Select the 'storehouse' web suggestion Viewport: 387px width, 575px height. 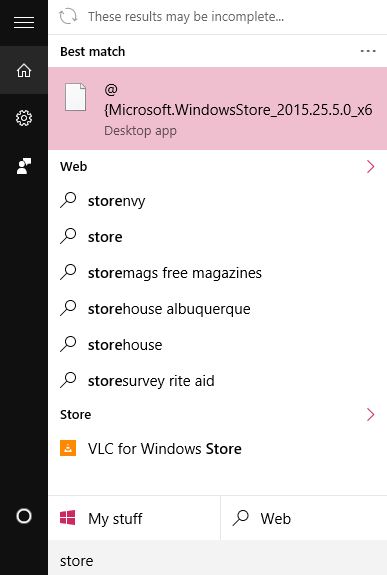tap(218, 344)
